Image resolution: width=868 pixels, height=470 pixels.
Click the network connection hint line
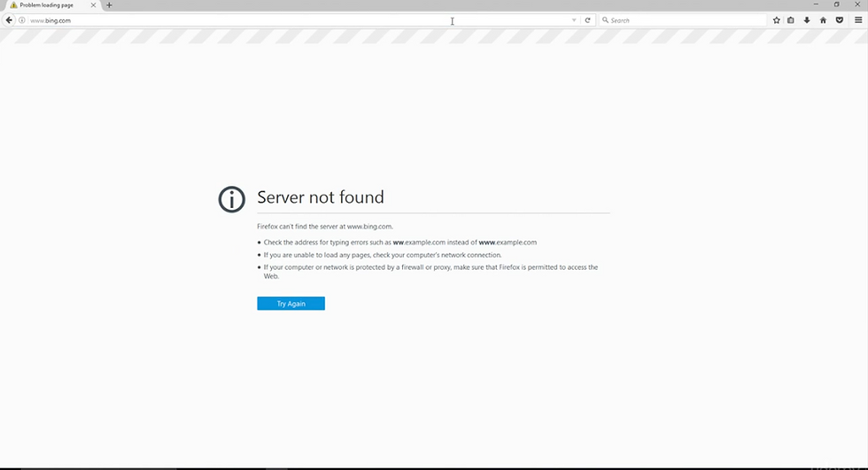click(382, 255)
